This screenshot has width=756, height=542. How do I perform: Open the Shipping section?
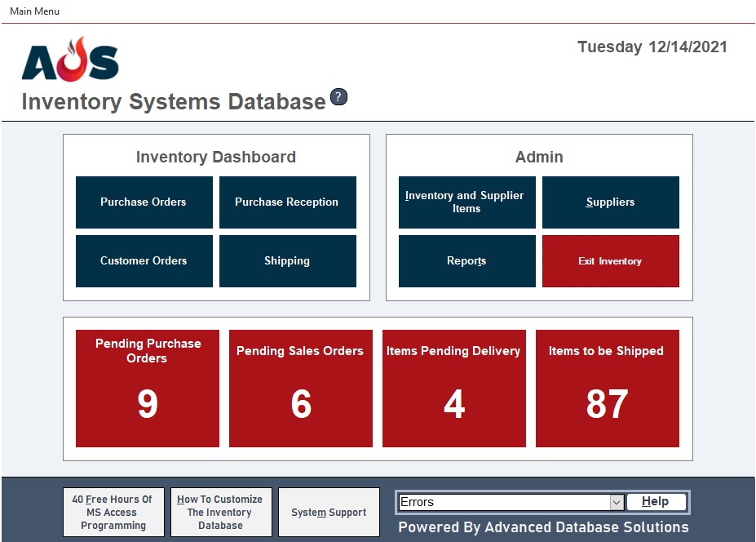(x=287, y=261)
